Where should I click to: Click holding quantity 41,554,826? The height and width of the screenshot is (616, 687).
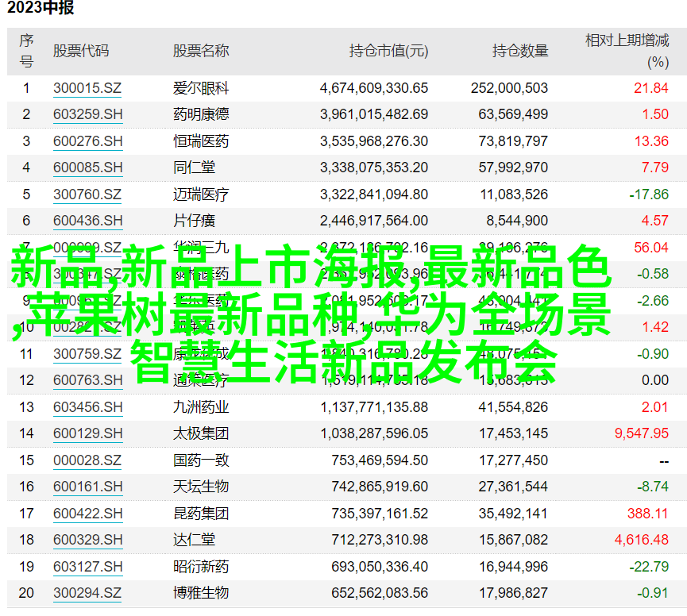point(513,407)
